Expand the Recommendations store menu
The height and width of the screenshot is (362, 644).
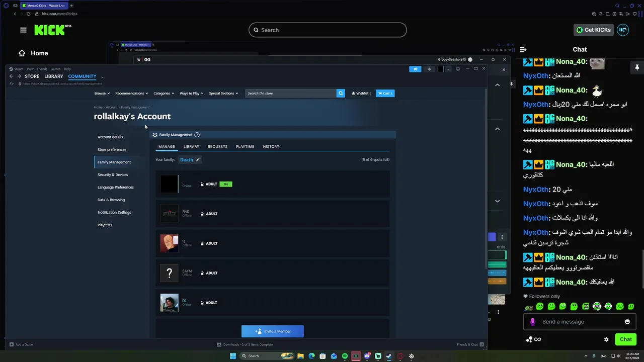pyautogui.click(x=131, y=93)
